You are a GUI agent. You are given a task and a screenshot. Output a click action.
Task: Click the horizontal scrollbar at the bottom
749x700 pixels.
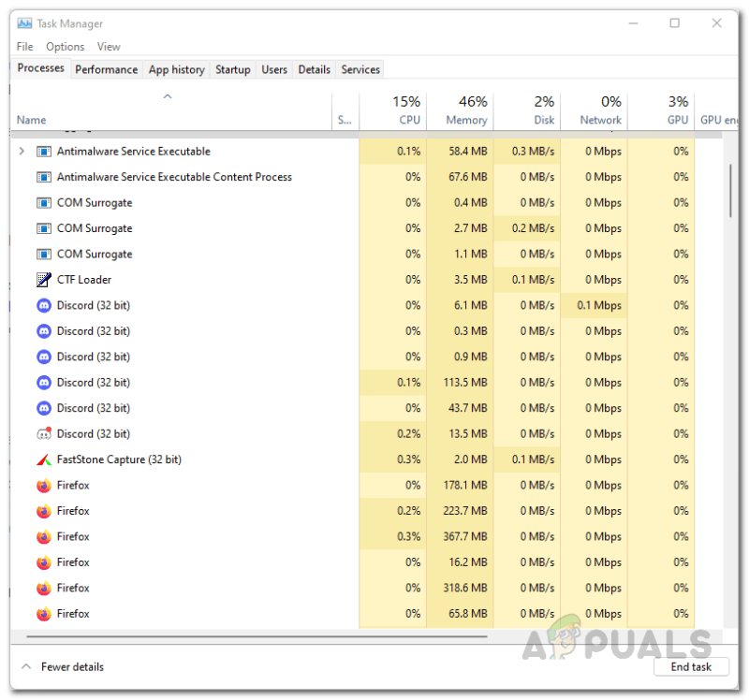pyautogui.click(x=257, y=636)
